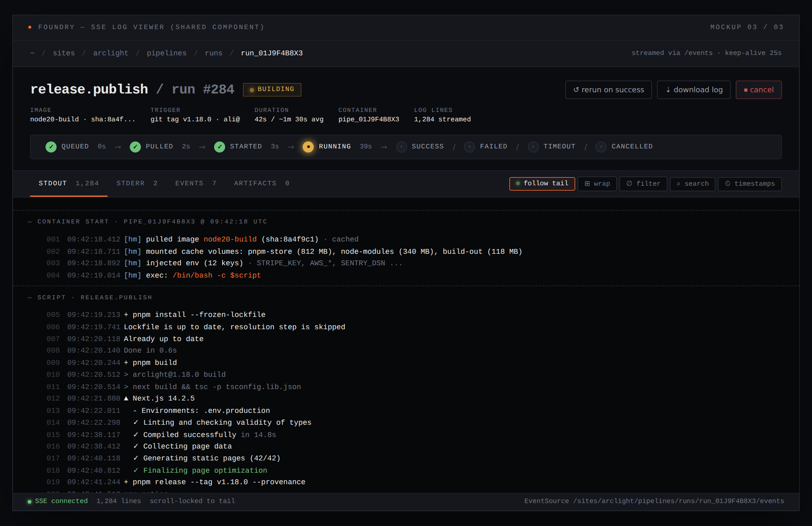The height and width of the screenshot is (526, 812).
Task: Toggle follow tail mode
Action: point(542,184)
